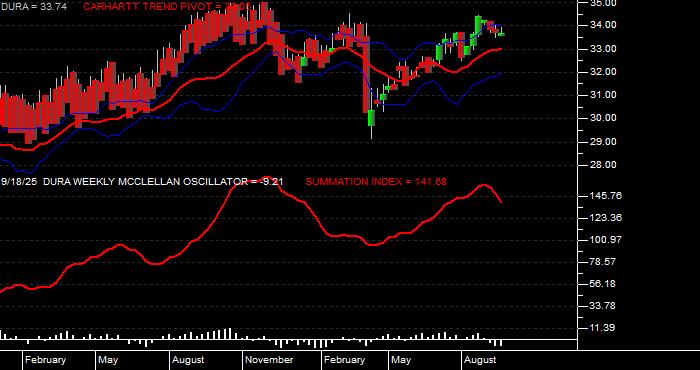Image resolution: width=700 pixels, height=370 pixels.
Task: Click the first February label on time axis
Action: click(46, 360)
